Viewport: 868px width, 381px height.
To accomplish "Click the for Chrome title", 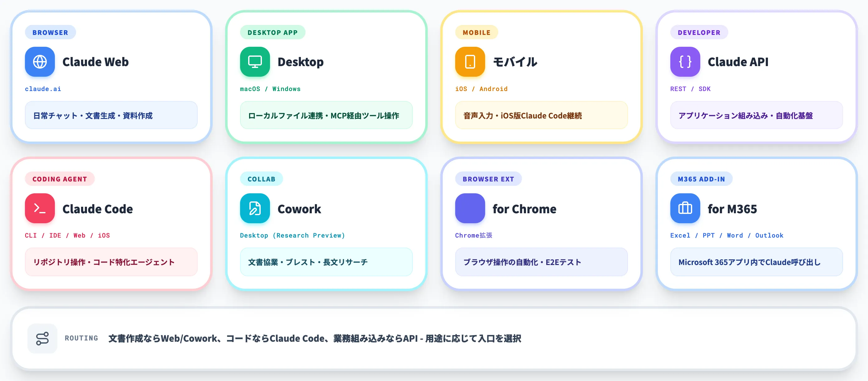I will tap(524, 209).
